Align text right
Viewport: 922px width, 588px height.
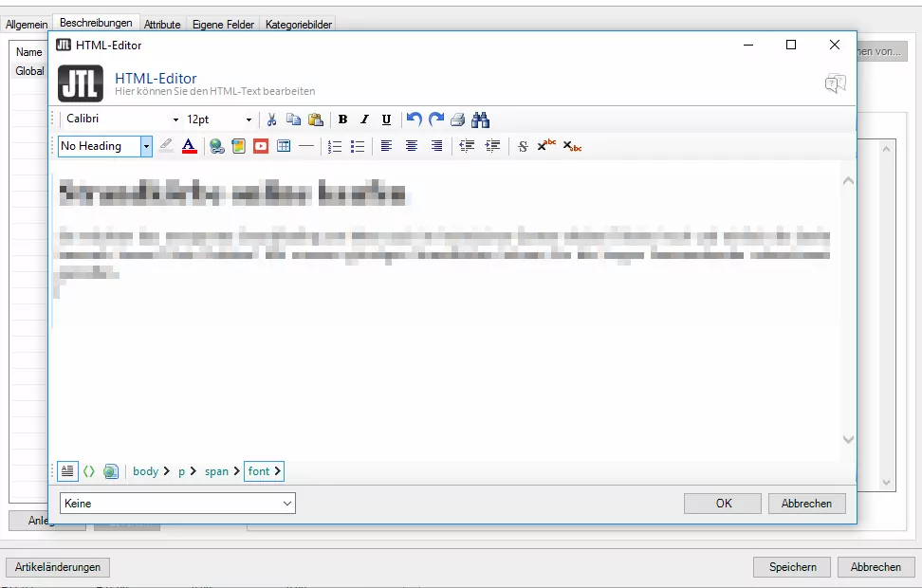(436, 146)
